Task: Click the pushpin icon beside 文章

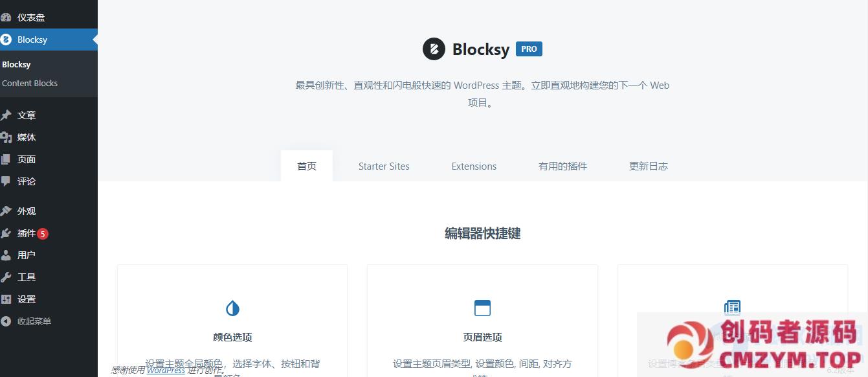Action: (x=6, y=115)
